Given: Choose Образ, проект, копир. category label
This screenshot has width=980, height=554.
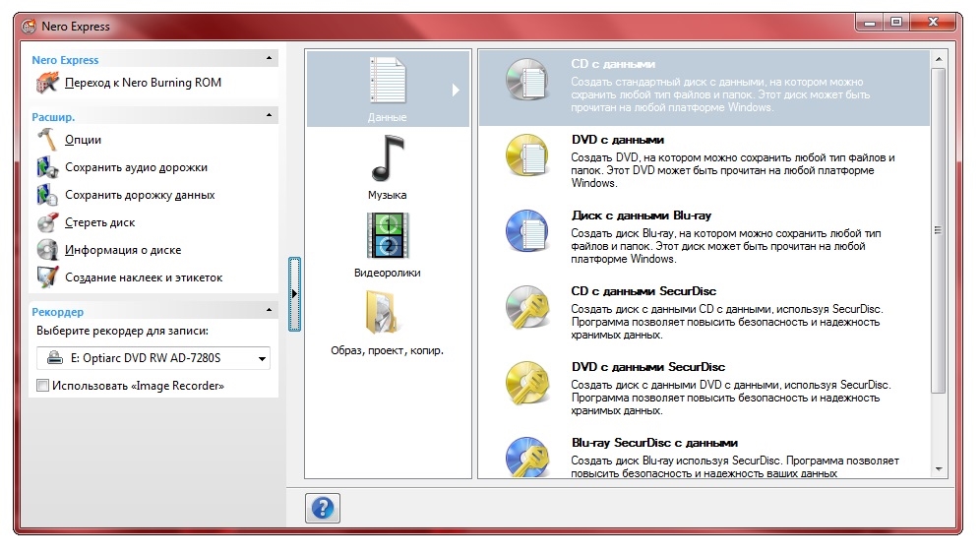Looking at the screenshot, I should click(388, 350).
